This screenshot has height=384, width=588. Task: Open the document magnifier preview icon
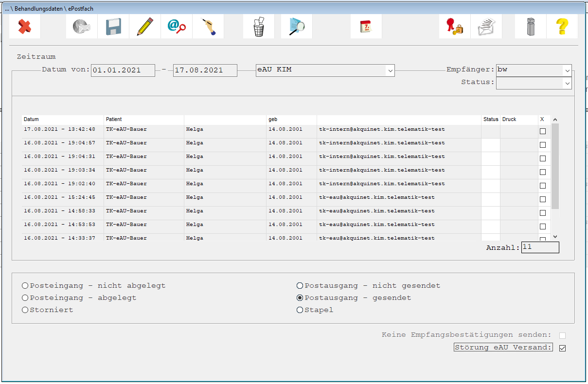[x=296, y=26]
